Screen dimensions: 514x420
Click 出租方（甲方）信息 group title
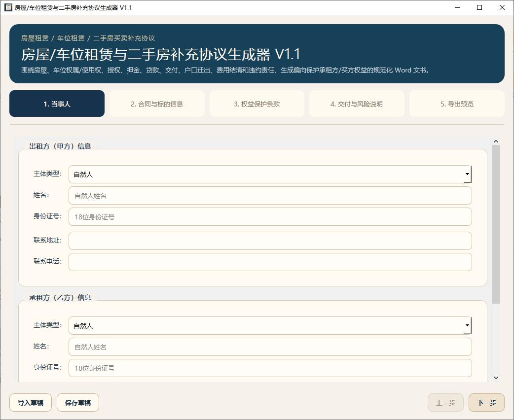point(60,146)
